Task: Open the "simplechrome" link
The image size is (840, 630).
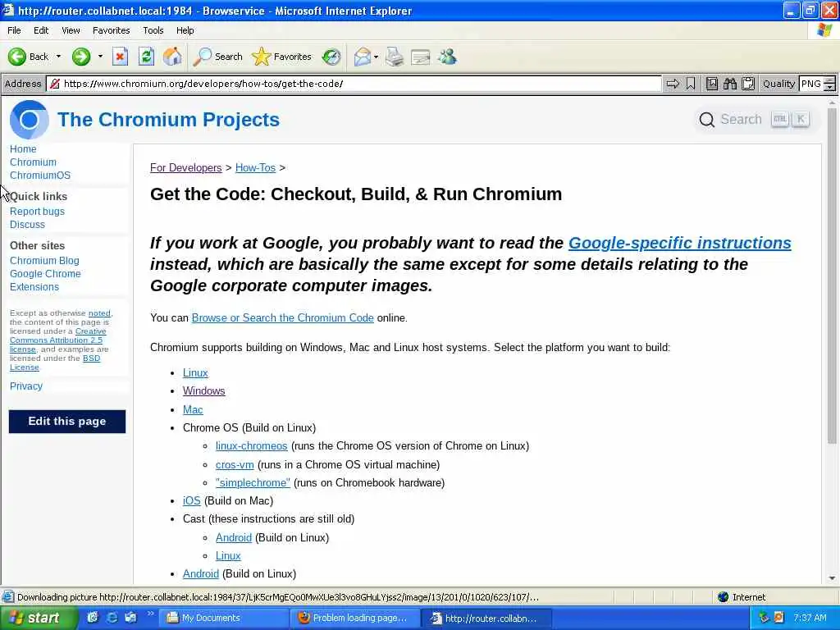Action: click(x=253, y=482)
